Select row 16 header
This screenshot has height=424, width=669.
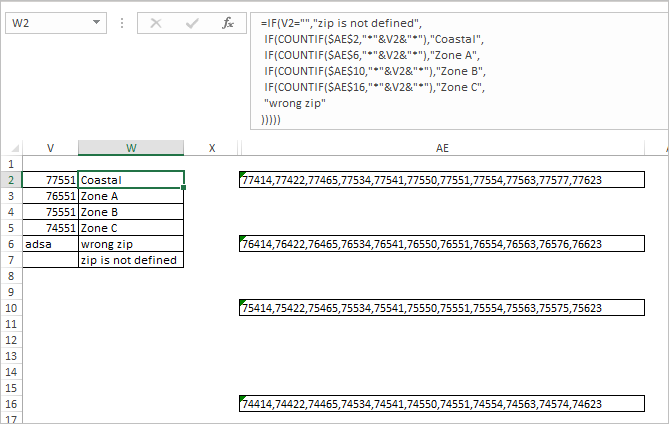11,404
